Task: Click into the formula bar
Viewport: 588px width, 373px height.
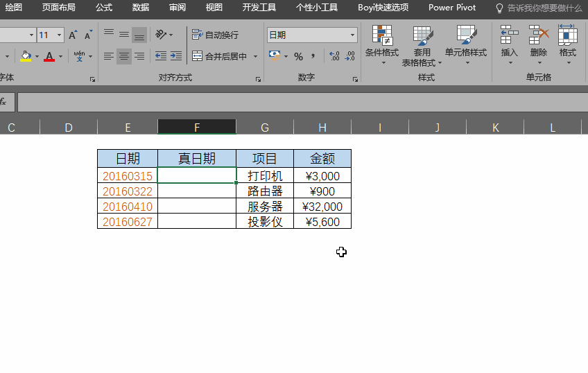Action: tap(302, 103)
